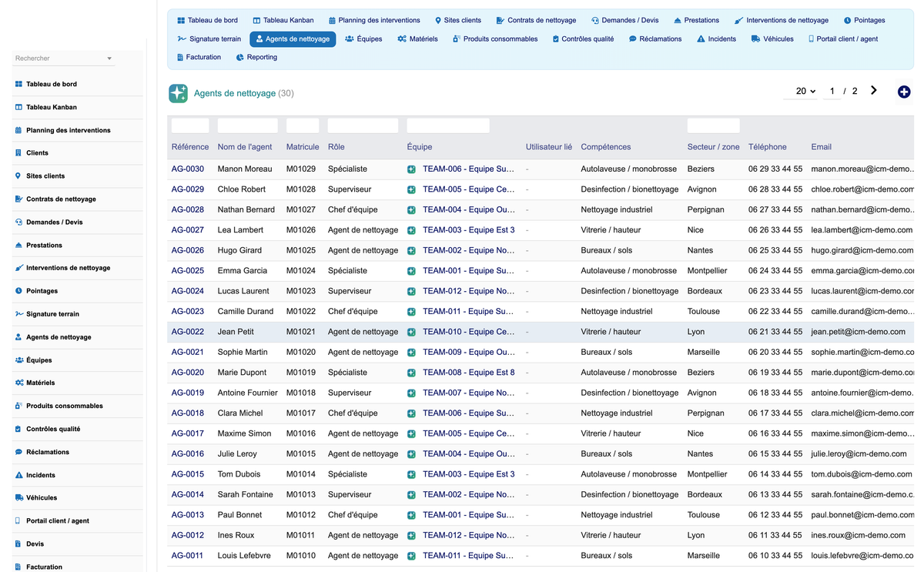Screen dimensions: 924x572
Task: Select phone number 06 15 33 44 55
Action: click(775, 454)
